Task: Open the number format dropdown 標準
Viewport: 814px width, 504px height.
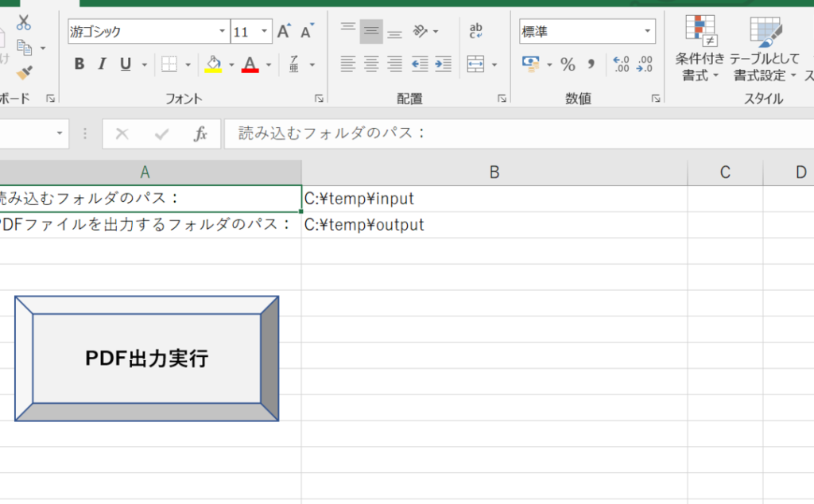Action: click(648, 33)
